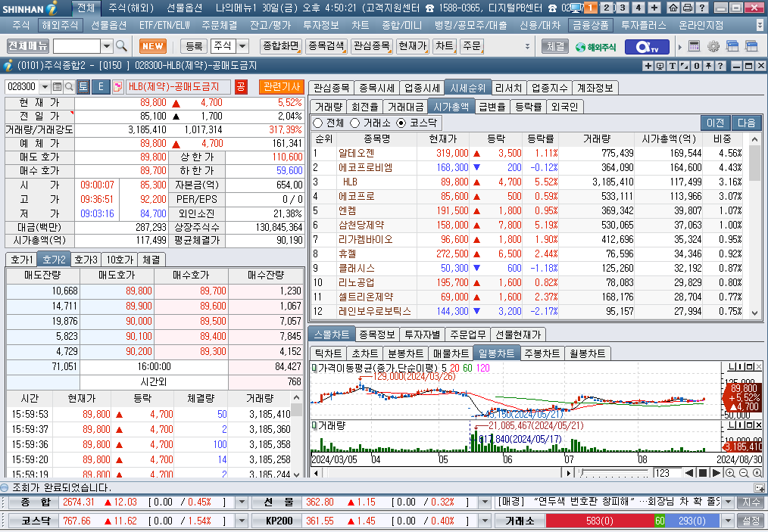
Task: Switch to virtual screen 4
Action: click(638, 8)
